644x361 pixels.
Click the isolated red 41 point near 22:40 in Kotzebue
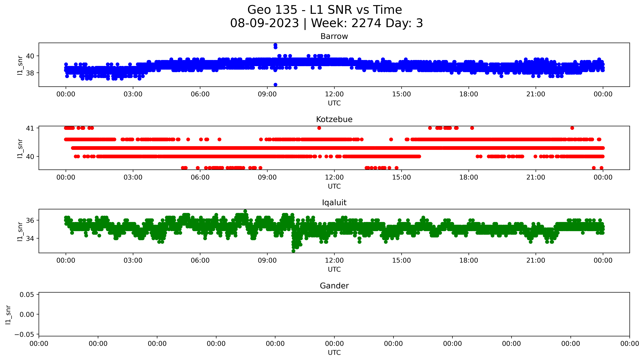click(x=572, y=128)
